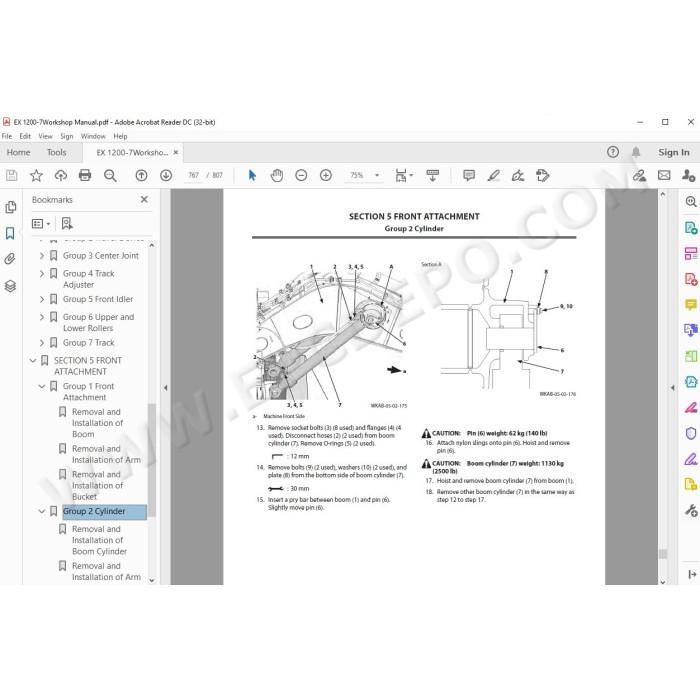
Task: Bookmark file with star icon
Action: [36, 175]
